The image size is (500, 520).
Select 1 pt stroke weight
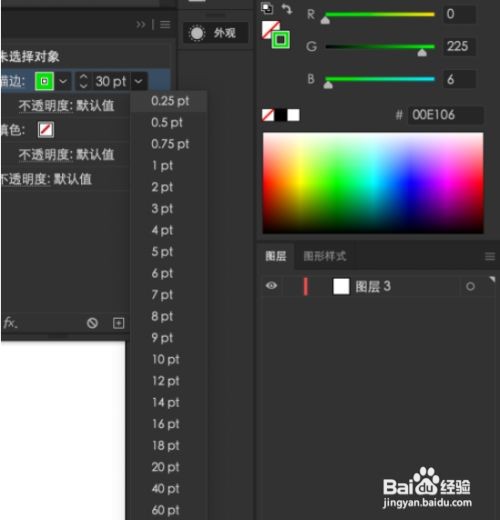coord(163,166)
